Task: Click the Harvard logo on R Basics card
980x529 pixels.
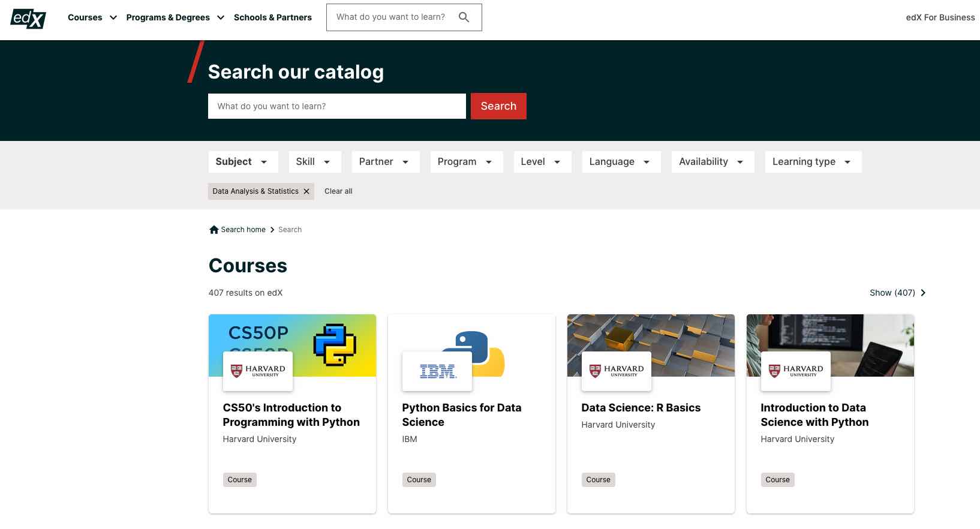Action: [616, 371]
